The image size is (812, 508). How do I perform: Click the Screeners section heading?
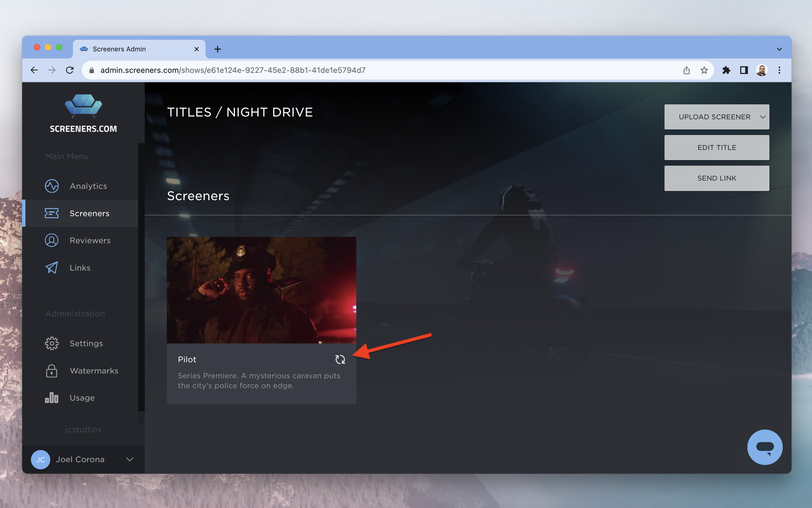click(x=198, y=195)
